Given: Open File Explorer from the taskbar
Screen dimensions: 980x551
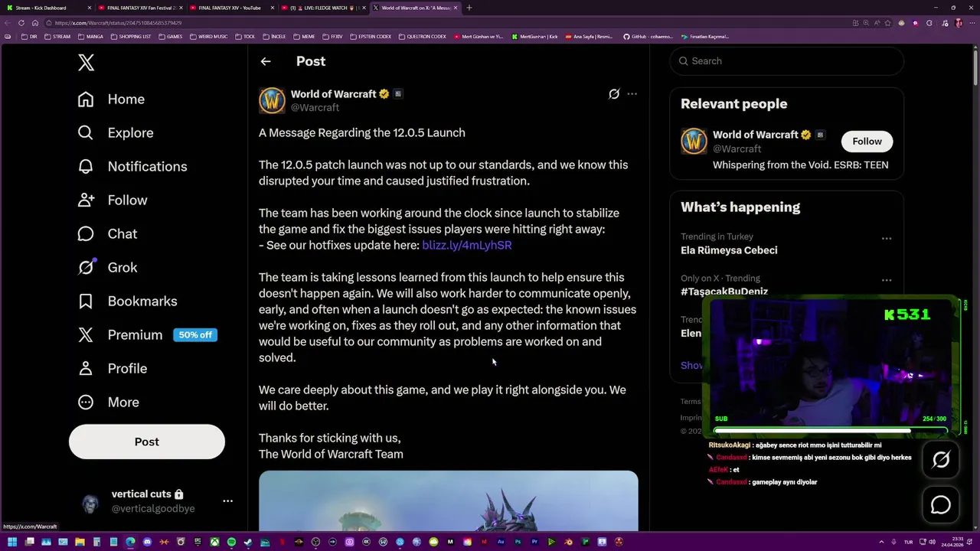Looking at the screenshot, I should coord(80,542).
